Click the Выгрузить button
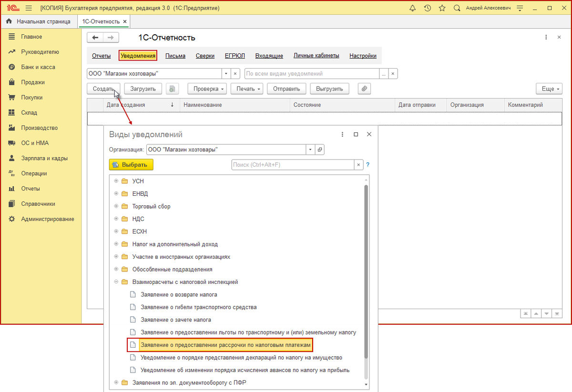Screen dimensions: 572x392 [329, 89]
